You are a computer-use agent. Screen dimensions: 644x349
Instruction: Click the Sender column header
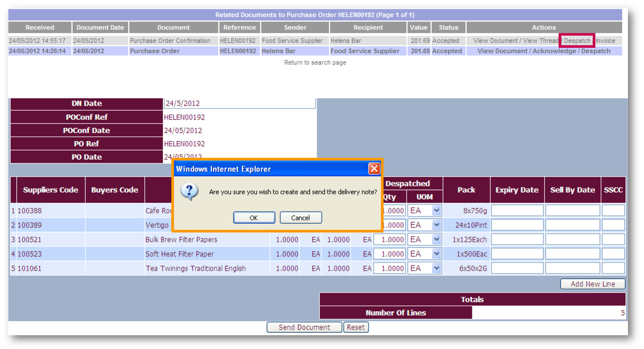[x=295, y=28]
